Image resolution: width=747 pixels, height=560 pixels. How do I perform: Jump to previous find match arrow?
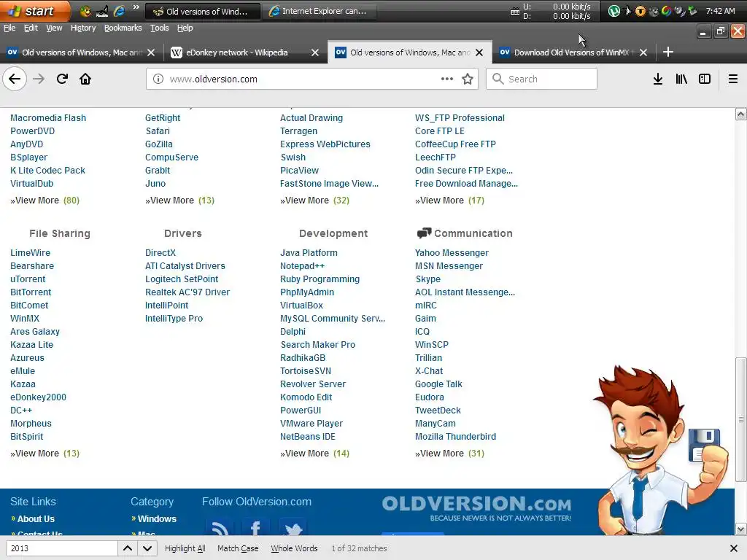pos(128,548)
